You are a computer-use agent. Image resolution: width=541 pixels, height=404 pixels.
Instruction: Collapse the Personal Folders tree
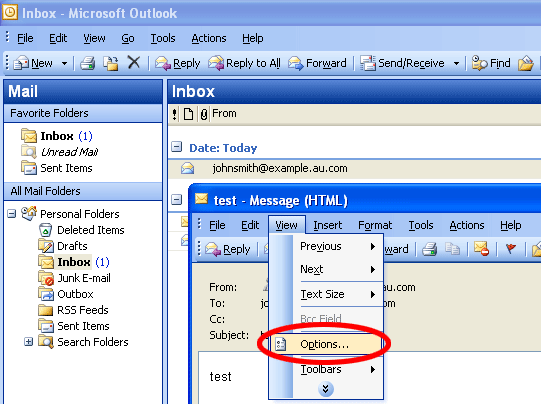pos(12,214)
